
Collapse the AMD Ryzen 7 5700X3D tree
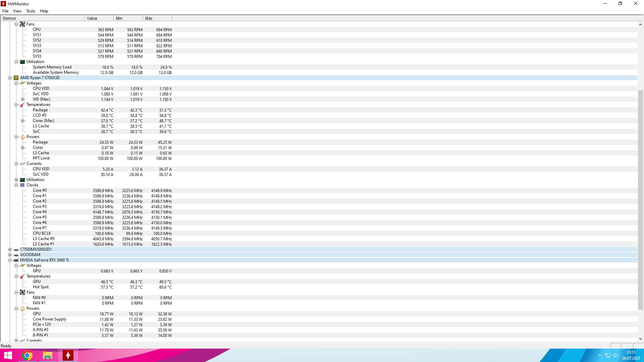click(10, 78)
